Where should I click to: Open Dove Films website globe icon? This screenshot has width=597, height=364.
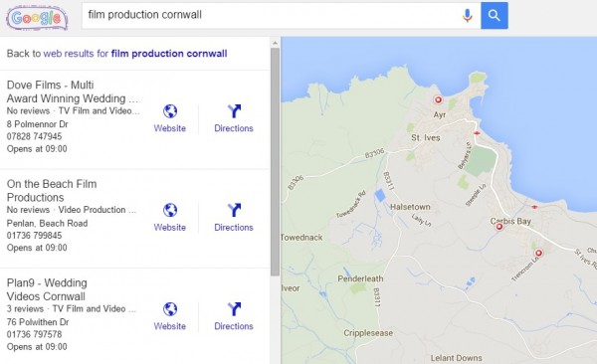point(170,111)
